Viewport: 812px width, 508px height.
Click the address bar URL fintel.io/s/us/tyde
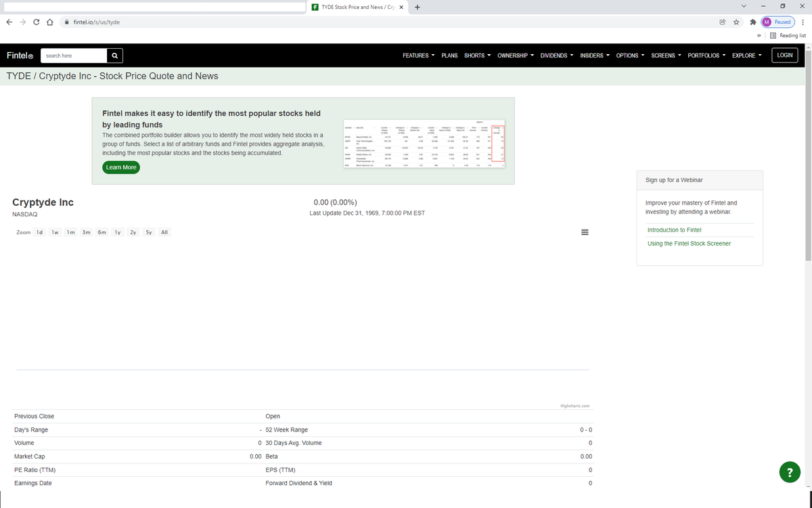[96, 22]
